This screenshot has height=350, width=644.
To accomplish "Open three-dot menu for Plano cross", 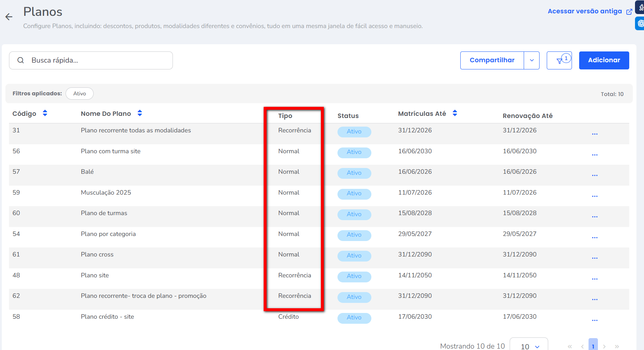I will 595,258.
